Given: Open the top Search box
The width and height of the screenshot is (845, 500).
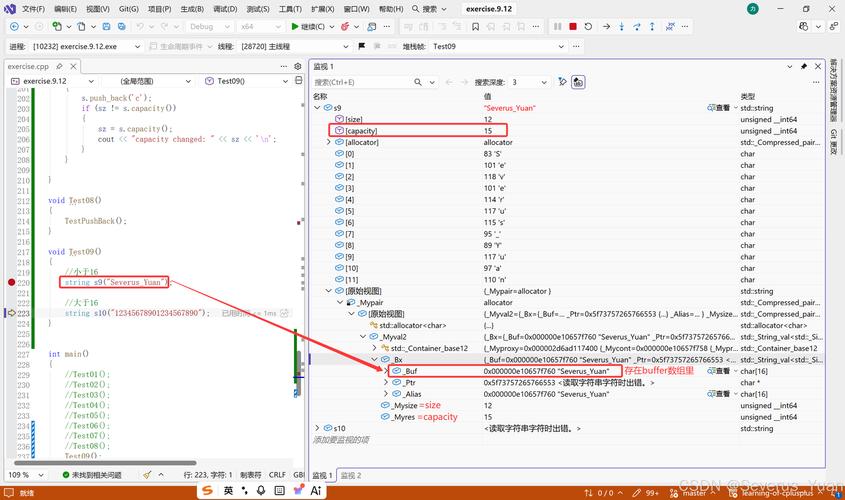Looking at the screenshot, I should 430,9.
